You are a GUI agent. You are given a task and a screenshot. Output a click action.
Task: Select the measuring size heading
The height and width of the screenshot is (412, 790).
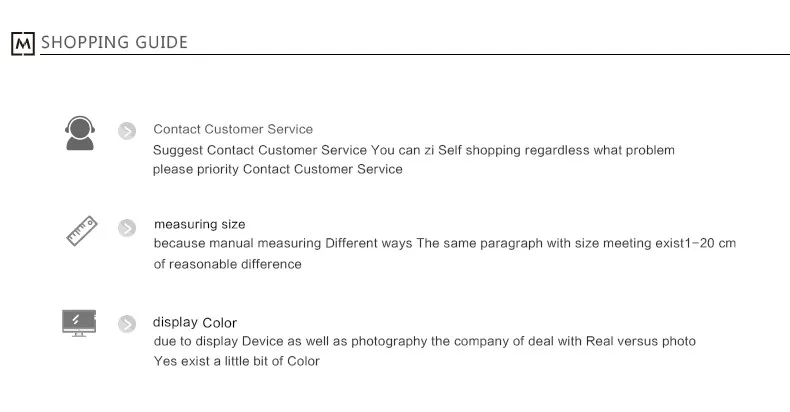click(x=200, y=224)
